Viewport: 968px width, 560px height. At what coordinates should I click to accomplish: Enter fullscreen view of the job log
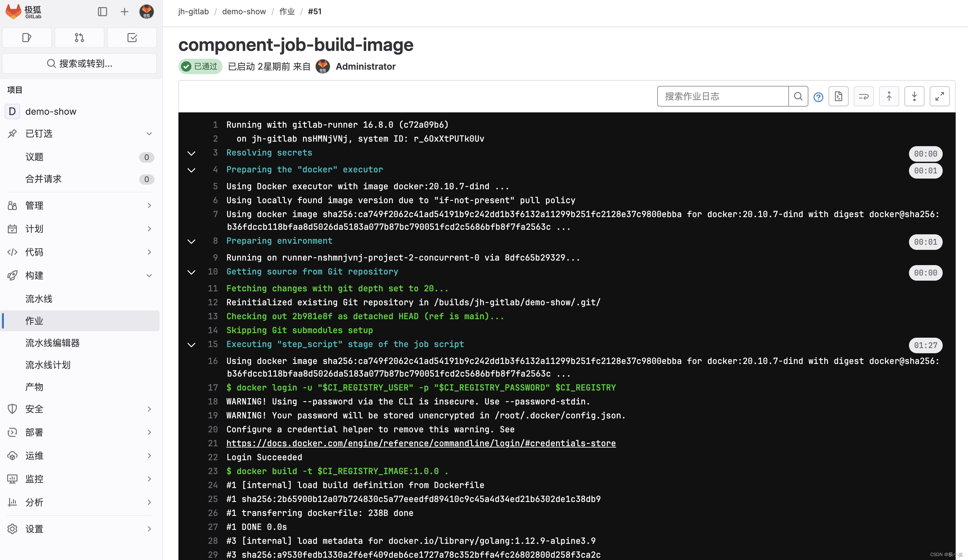(x=939, y=96)
